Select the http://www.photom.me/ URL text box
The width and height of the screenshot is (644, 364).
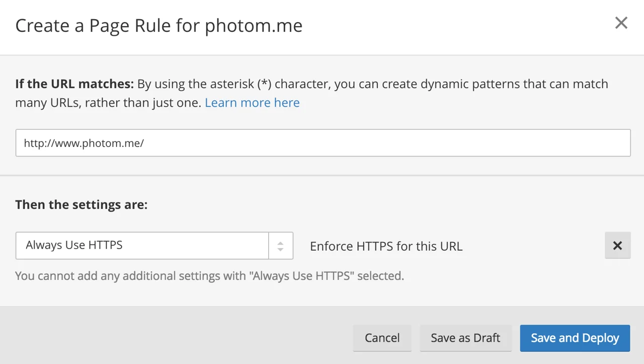click(x=322, y=143)
